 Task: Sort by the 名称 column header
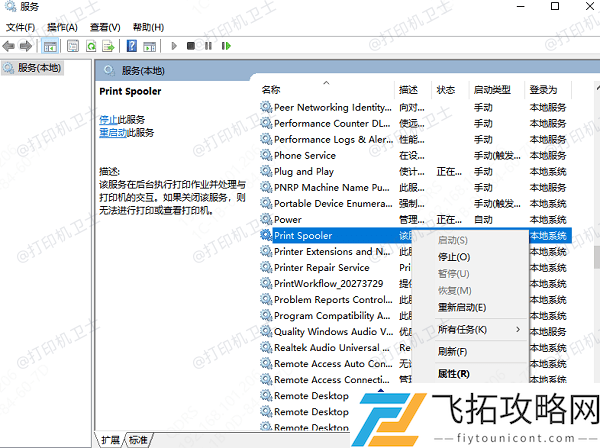(x=271, y=90)
